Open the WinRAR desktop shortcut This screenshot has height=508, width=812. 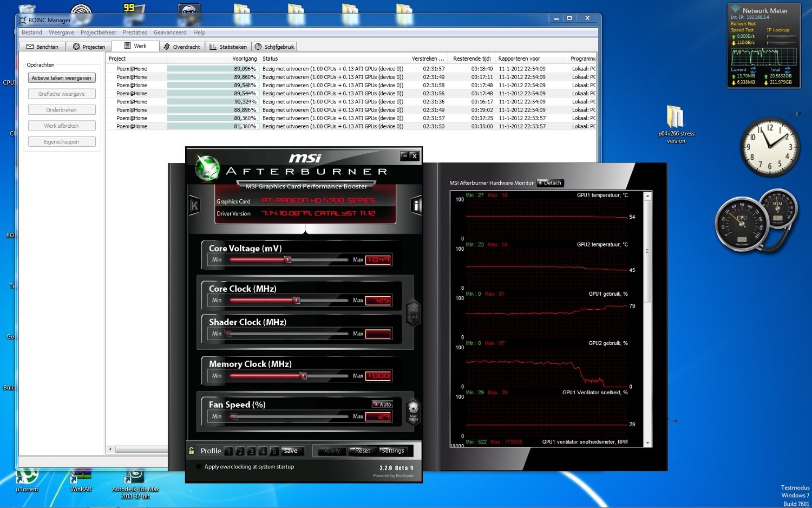81,480
